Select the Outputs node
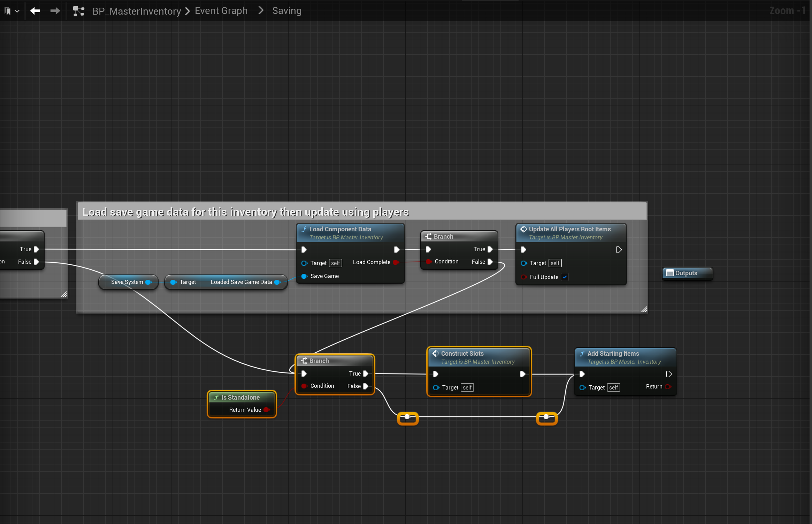The width and height of the screenshot is (812, 524). pyautogui.click(x=686, y=273)
